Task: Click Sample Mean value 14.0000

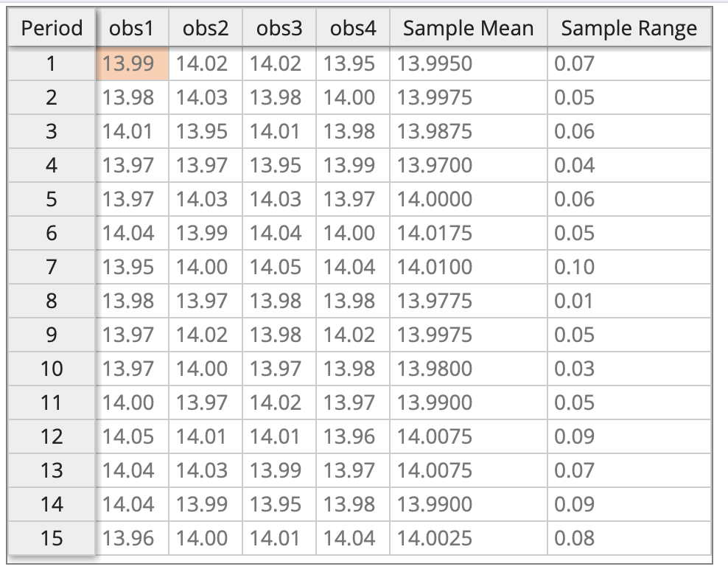Action: [469, 199]
